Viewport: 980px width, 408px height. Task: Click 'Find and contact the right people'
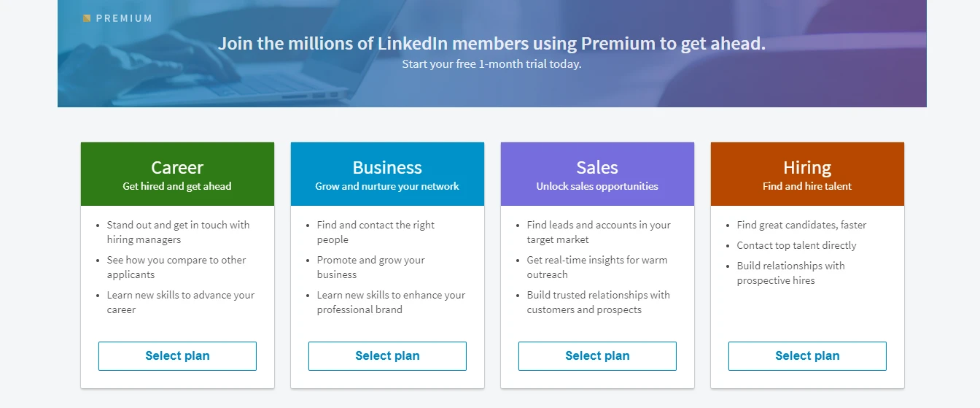pyautogui.click(x=376, y=232)
